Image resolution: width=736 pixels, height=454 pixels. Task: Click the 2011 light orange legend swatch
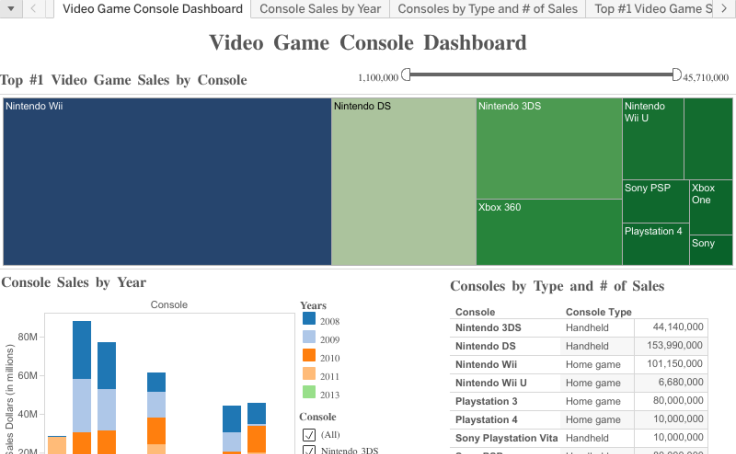309,373
